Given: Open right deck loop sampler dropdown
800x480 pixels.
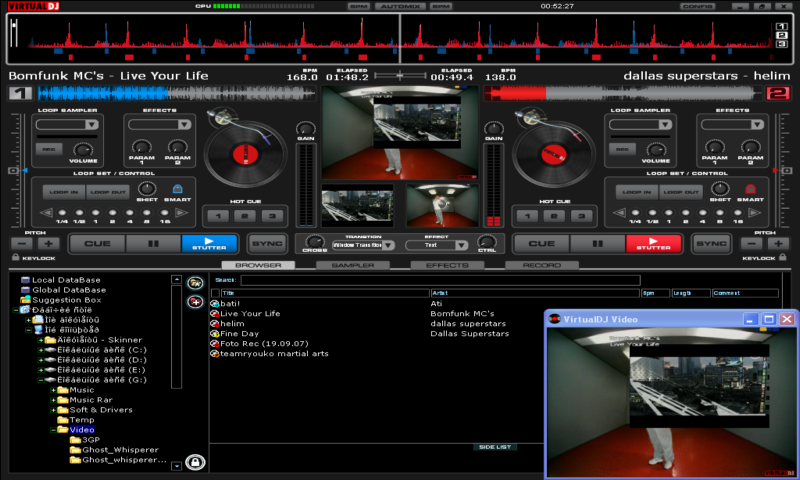Looking at the screenshot, I should [x=664, y=124].
